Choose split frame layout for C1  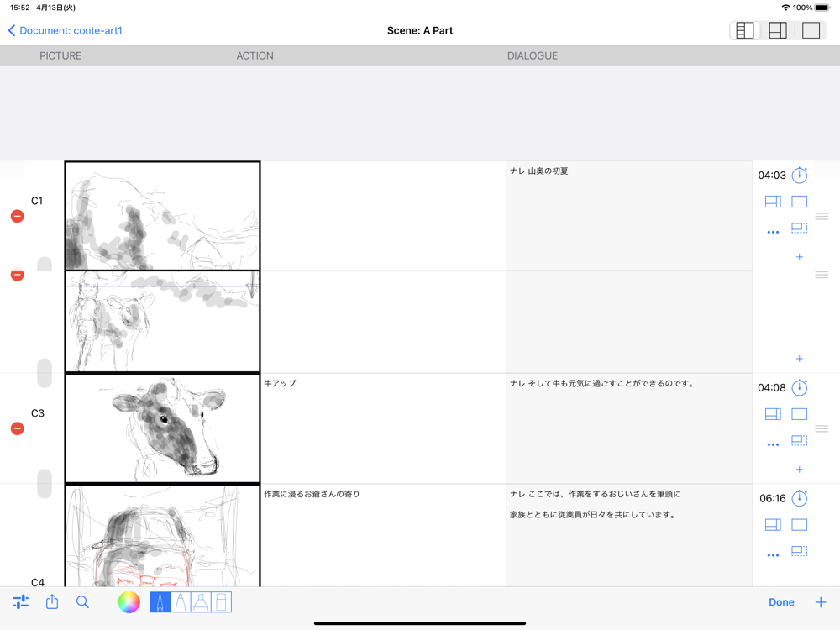point(773,202)
